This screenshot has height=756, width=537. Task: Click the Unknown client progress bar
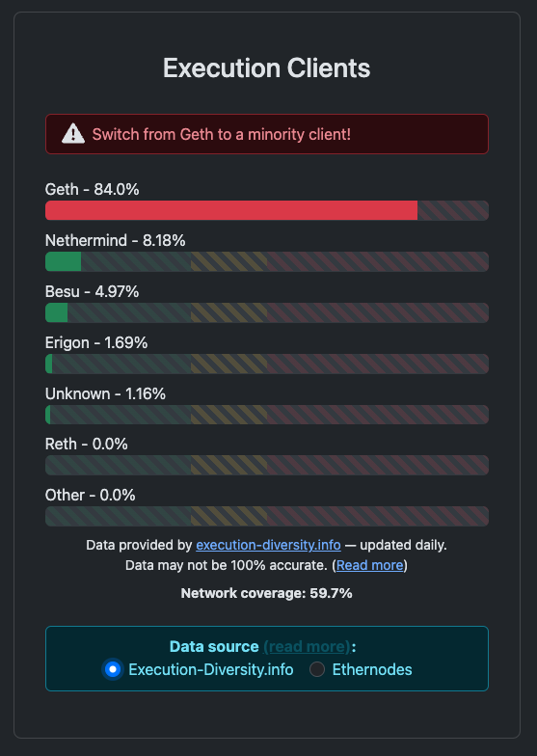[267, 415]
